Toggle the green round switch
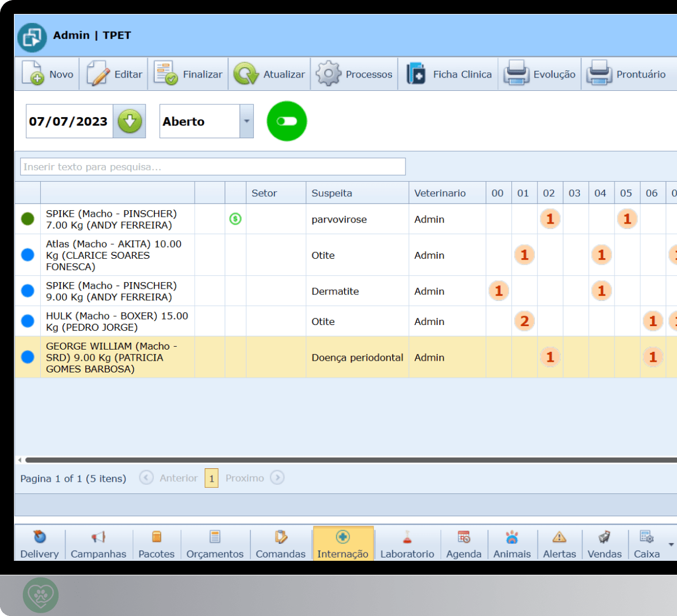Image resolution: width=677 pixels, height=616 pixels. (x=287, y=121)
